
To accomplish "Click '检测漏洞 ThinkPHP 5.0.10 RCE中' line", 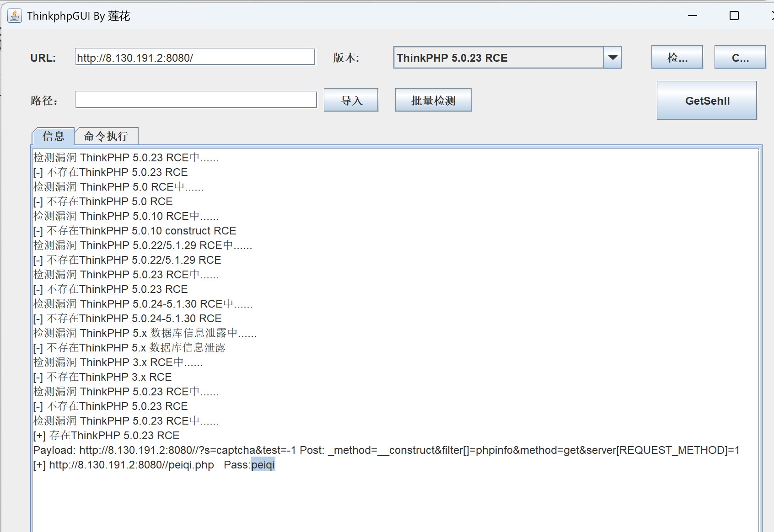I will [126, 216].
